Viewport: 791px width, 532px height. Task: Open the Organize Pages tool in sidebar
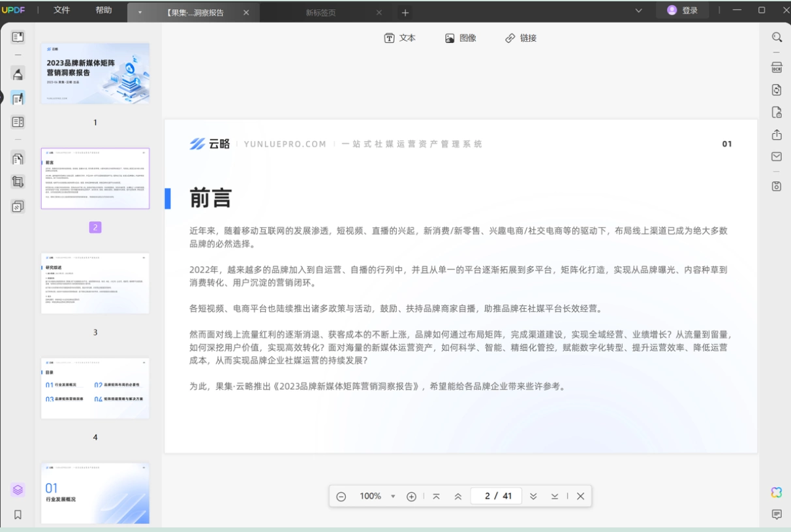pyautogui.click(x=18, y=158)
